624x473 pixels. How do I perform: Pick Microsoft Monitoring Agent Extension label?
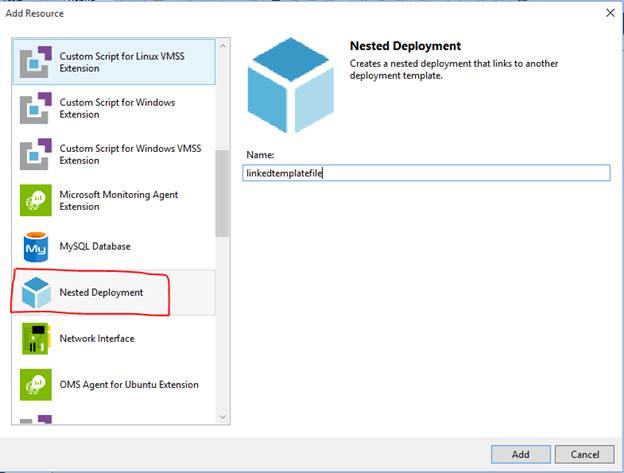tap(119, 200)
